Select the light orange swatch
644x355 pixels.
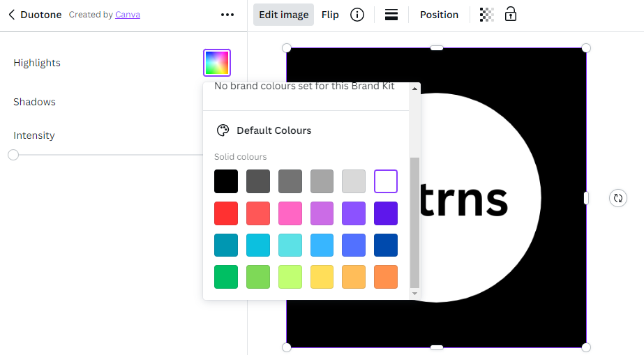point(354,277)
